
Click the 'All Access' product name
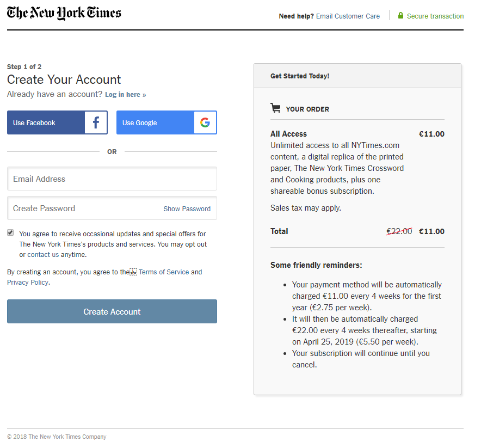(288, 134)
